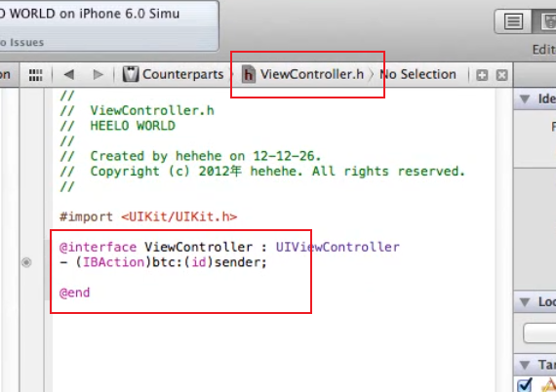Click the IBAction connection circle in the gutter
The width and height of the screenshot is (556, 392).
pyautogui.click(x=26, y=262)
